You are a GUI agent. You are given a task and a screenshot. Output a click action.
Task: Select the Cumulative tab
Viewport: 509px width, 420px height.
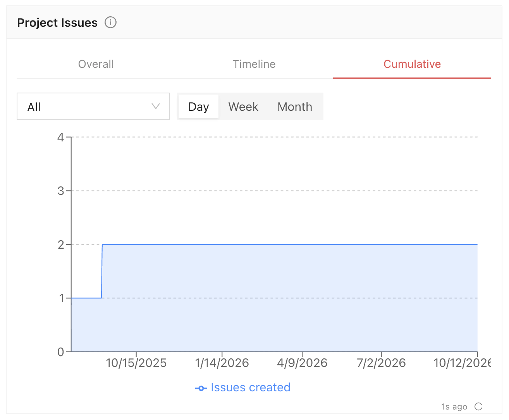[412, 64]
